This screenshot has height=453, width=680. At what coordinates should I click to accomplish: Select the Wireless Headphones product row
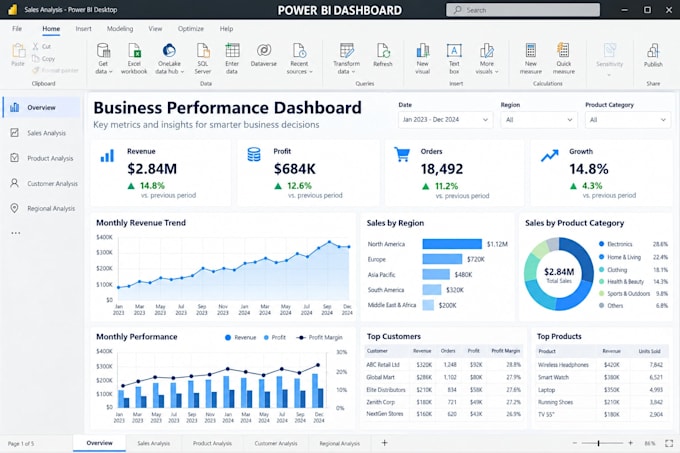pyautogui.click(x=601, y=365)
